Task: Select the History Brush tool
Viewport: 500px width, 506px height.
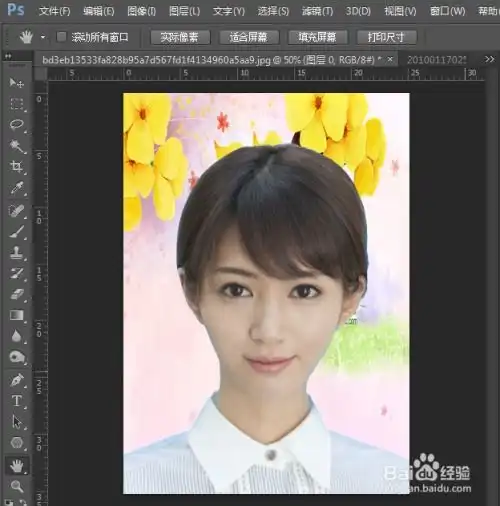Action: (16, 274)
